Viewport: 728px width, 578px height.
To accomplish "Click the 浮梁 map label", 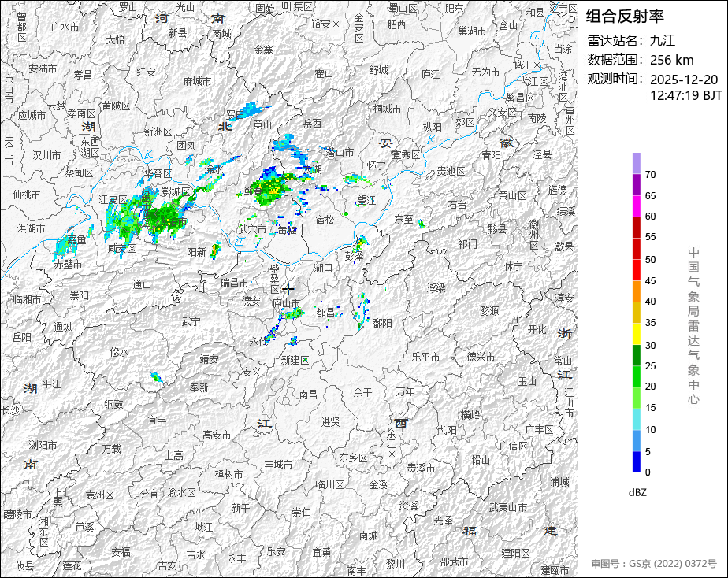I will point(436,288).
